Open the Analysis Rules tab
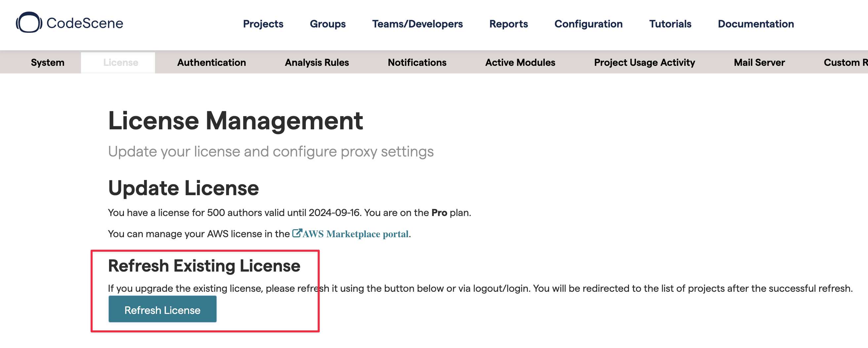The height and width of the screenshot is (348, 868). click(316, 63)
